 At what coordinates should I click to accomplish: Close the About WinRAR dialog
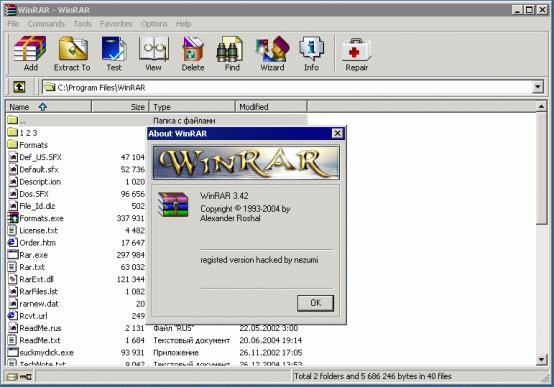click(337, 133)
